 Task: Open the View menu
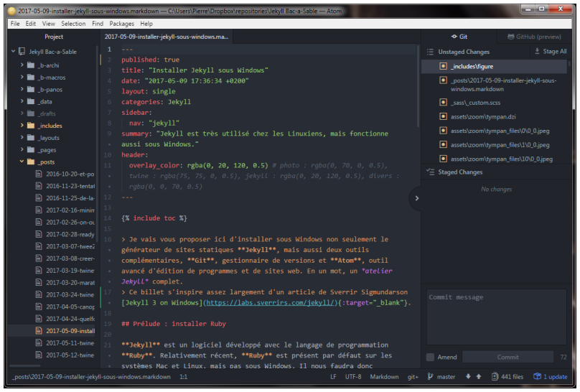point(49,23)
